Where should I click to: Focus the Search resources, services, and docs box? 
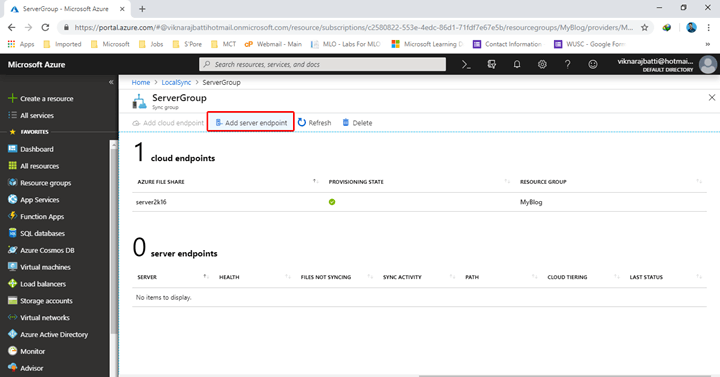pos(322,64)
